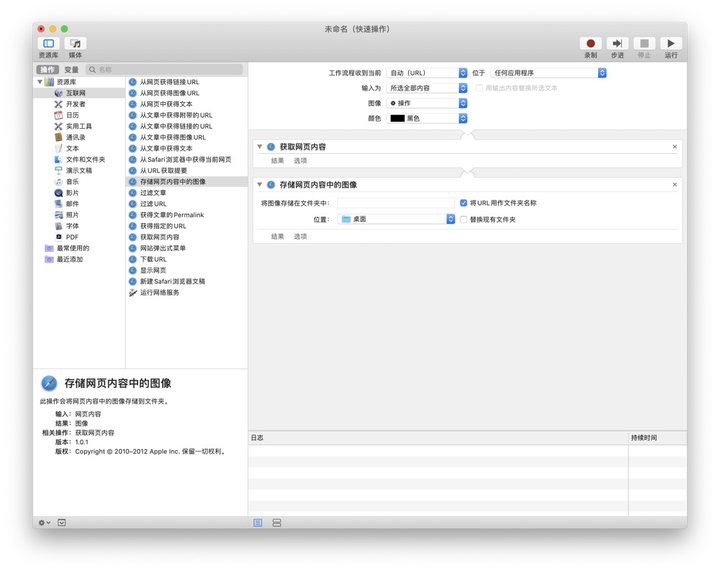
Task: Click the 步进 step button
Action: tap(617, 44)
